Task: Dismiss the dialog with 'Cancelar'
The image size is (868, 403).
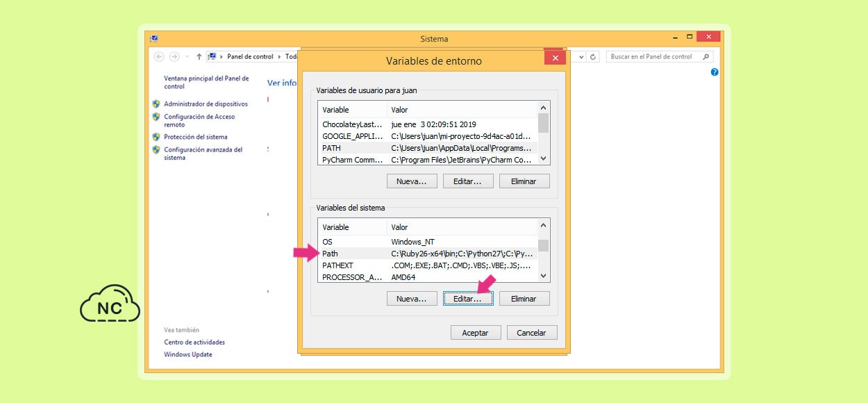Action: [x=532, y=333]
